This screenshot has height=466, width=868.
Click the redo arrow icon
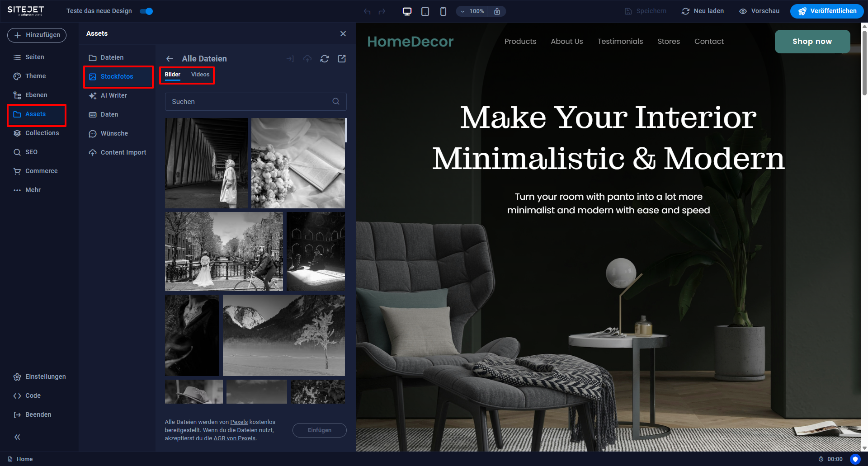382,11
